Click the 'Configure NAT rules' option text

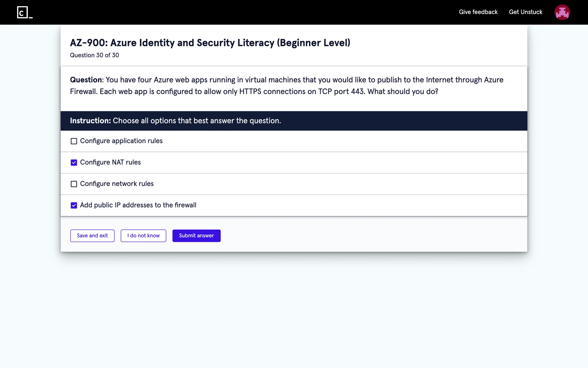tap(110, 162)
